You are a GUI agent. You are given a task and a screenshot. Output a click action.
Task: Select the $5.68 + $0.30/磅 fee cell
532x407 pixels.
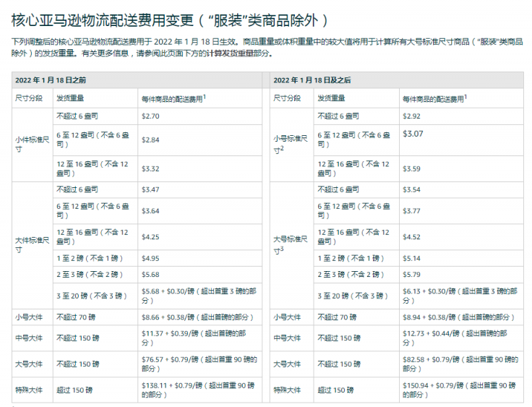[x=199, y=296]
